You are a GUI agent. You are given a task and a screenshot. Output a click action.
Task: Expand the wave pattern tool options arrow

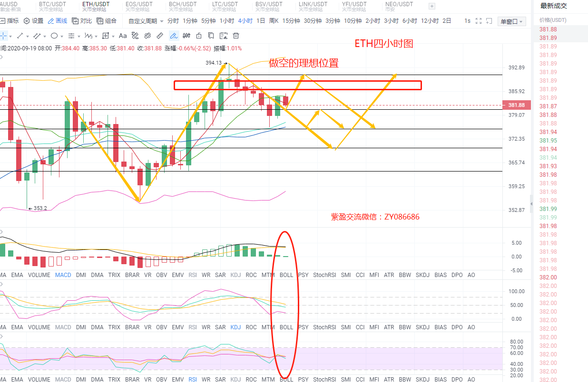coord(97,36)
